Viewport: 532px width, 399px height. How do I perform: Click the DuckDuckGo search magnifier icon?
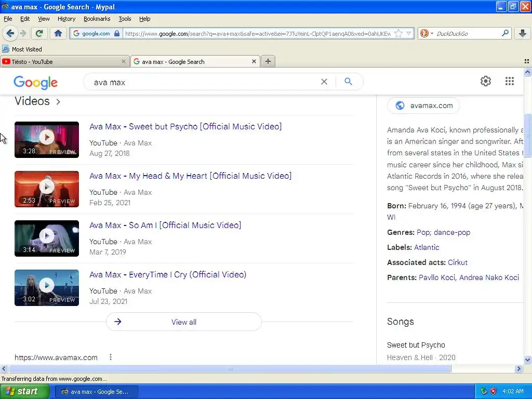coord(505,33)
